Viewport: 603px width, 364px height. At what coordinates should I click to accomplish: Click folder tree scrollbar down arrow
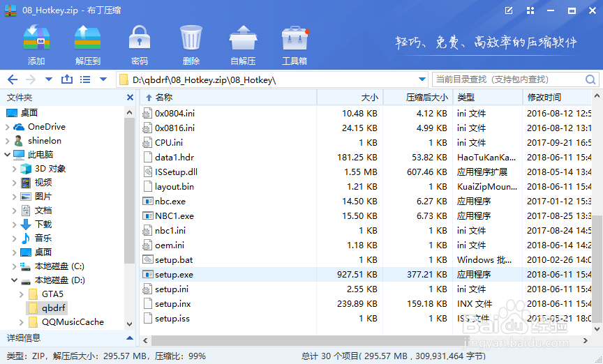130,324
